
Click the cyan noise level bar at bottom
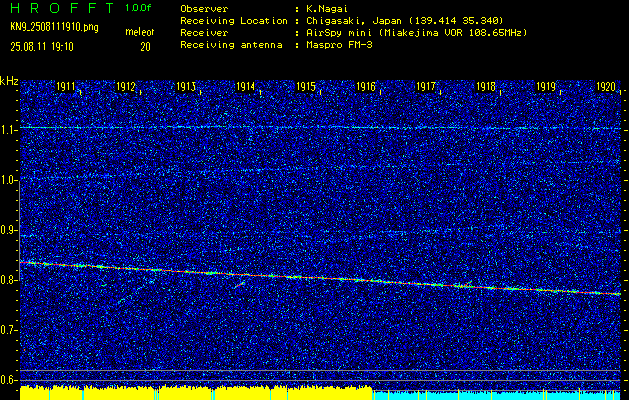click(x=497, y=395)
